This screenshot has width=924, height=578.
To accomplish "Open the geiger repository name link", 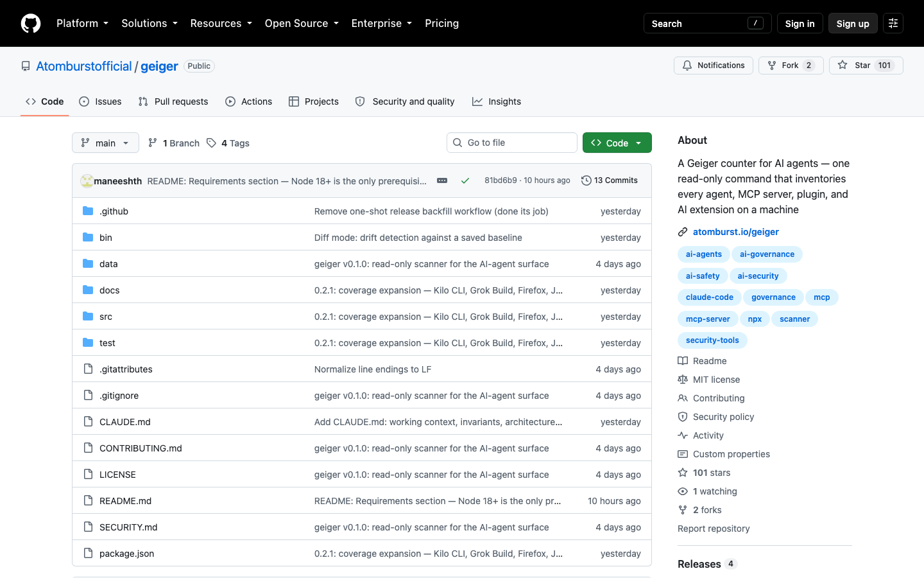I will point(159,66).
